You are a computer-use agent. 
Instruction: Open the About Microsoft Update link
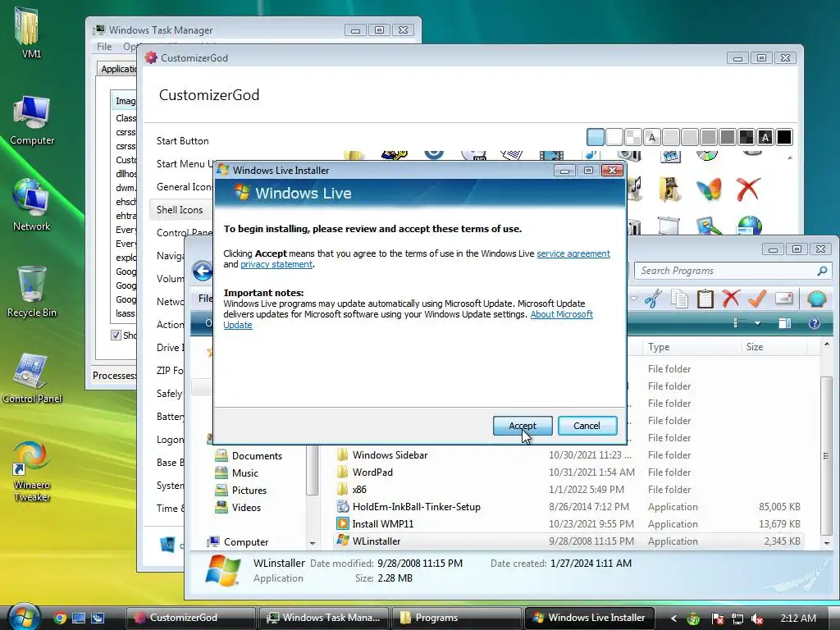click(561, 314)
